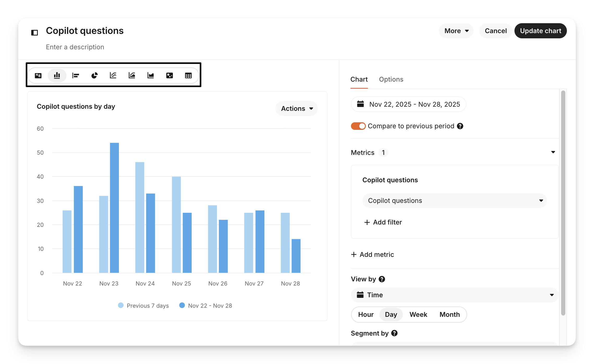Screen dimensions: 594x364
Task: Click the Update chart button
Action: pos(540,31)
